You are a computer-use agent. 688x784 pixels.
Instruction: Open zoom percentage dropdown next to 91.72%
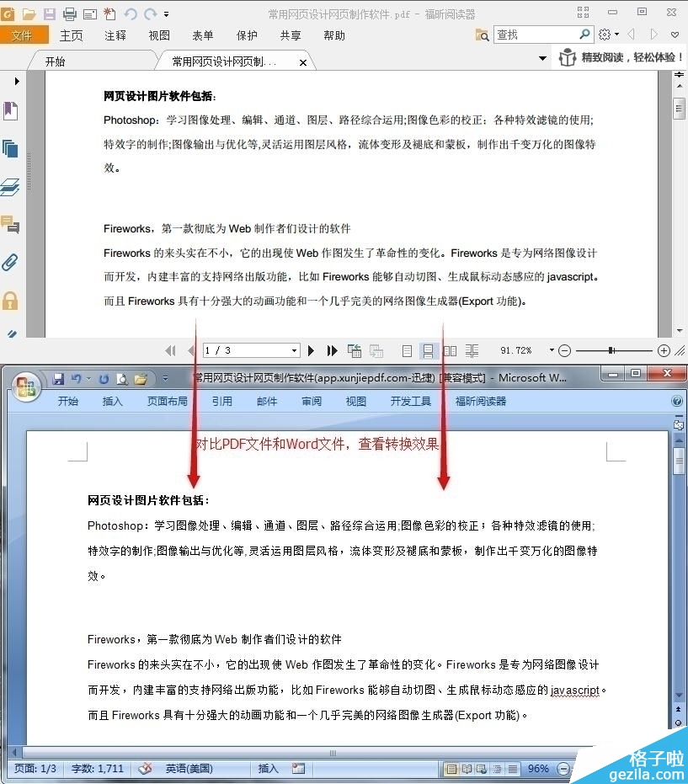click(x=552, y=350)
